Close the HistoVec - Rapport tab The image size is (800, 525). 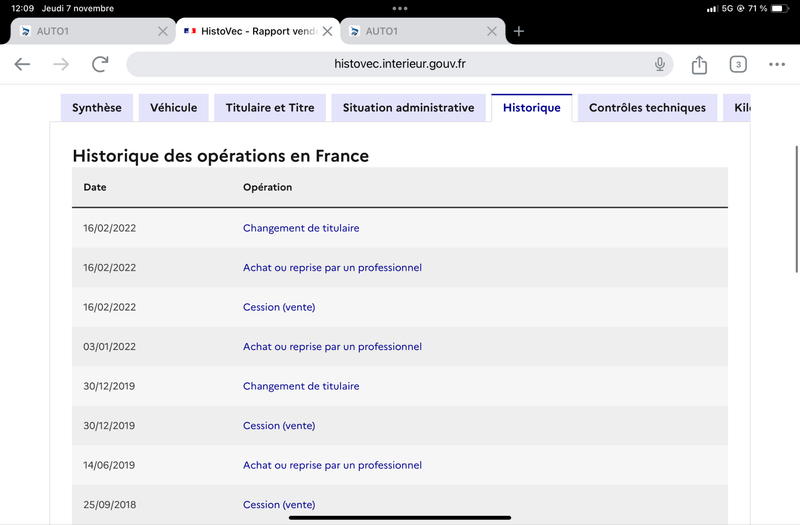[x=328, y=31]
